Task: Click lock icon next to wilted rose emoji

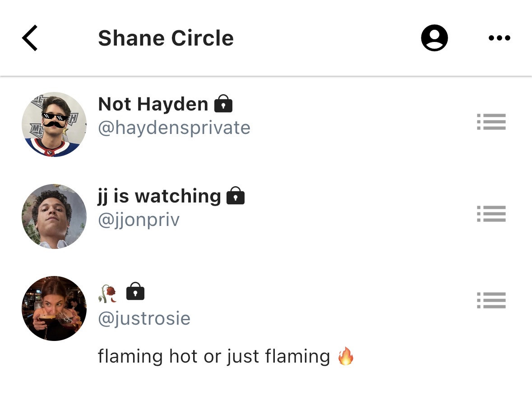Action: (x=135, y=291)
